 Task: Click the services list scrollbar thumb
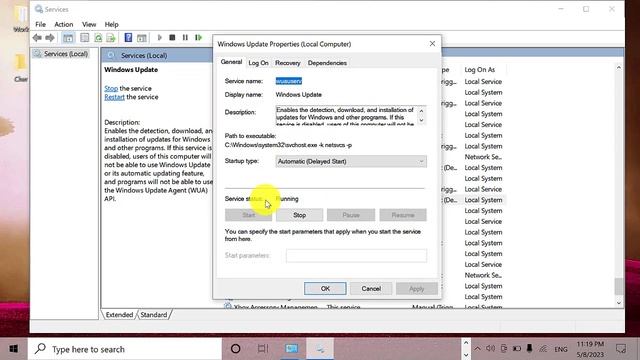pyautogui.click(x=619, y=286)
